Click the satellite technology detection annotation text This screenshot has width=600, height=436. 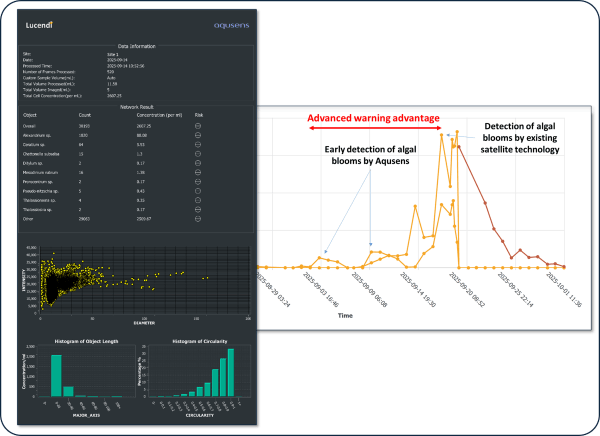(512, 137)
